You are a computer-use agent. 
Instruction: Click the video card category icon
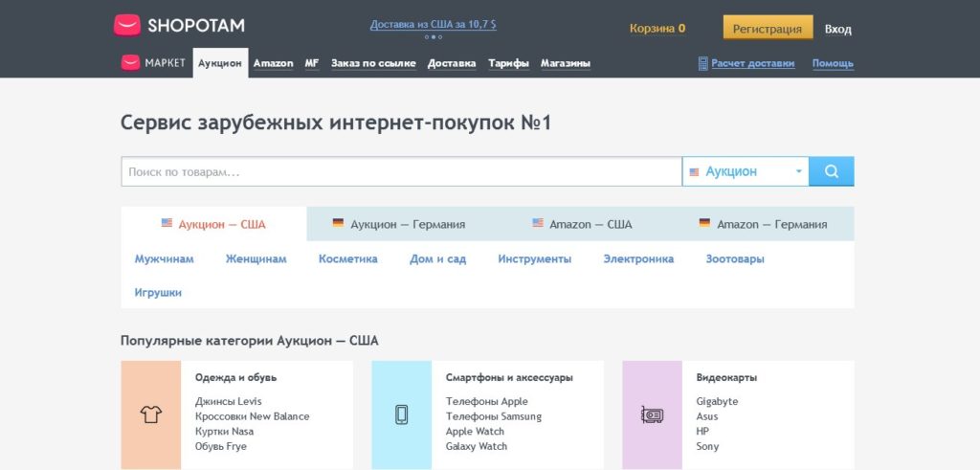[652, 414]
